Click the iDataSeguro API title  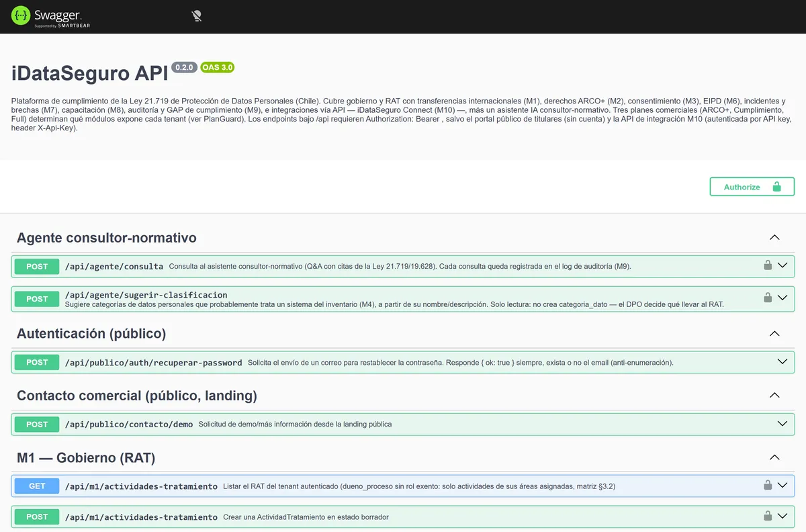point(90,73)
